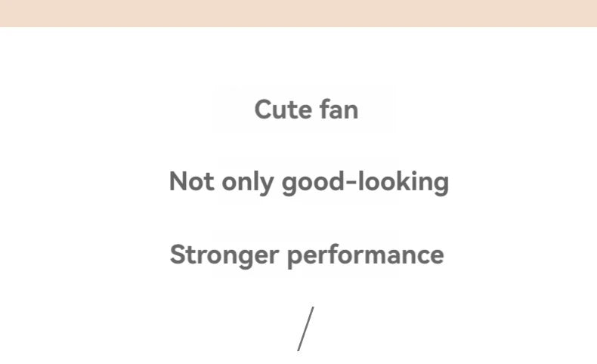The height and width of the screenshot is (364, 597).
Task: Click the word "only"
Action: (247, 183)
